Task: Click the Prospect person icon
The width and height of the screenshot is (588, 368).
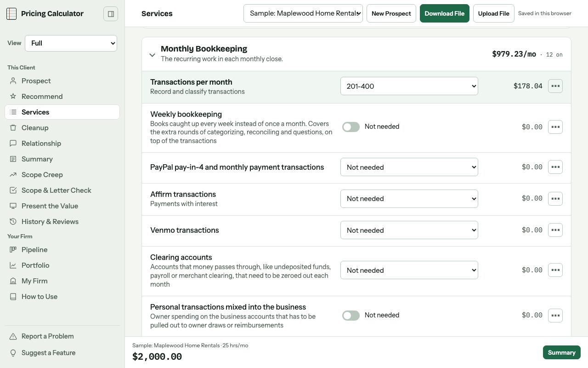Action: (13, 81)
